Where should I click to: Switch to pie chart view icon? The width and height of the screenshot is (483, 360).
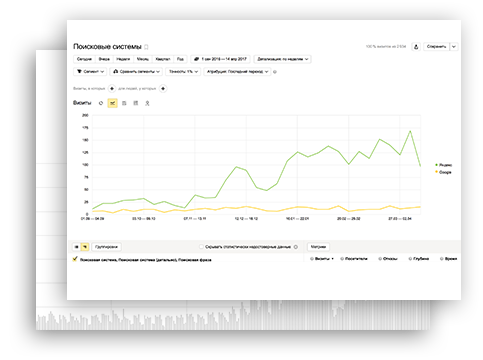101,103
